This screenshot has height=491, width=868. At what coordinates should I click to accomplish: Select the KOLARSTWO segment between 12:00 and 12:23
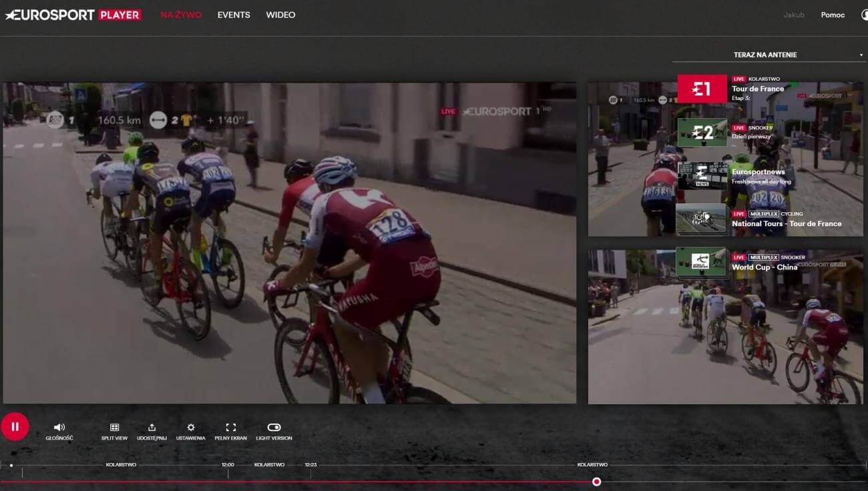(x=269, y=465)
